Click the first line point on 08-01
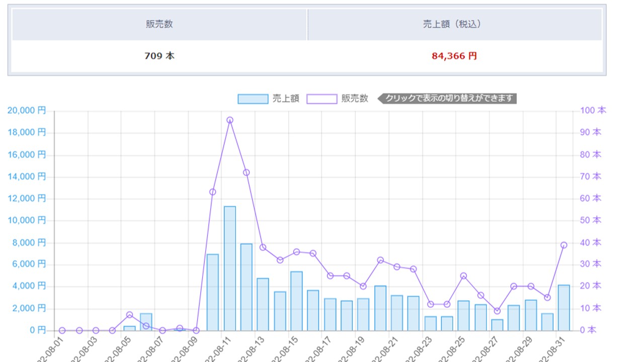 pyautogui.click(x=62, y=330)
